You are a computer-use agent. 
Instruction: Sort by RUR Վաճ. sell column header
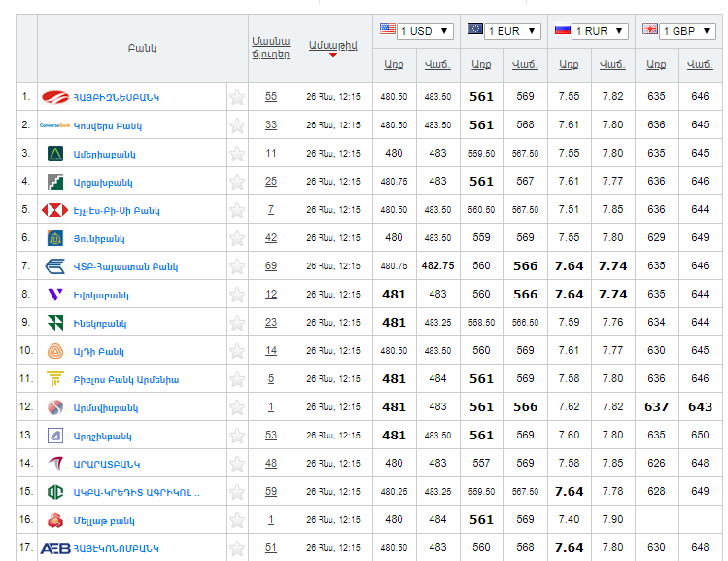click(613, 65)
